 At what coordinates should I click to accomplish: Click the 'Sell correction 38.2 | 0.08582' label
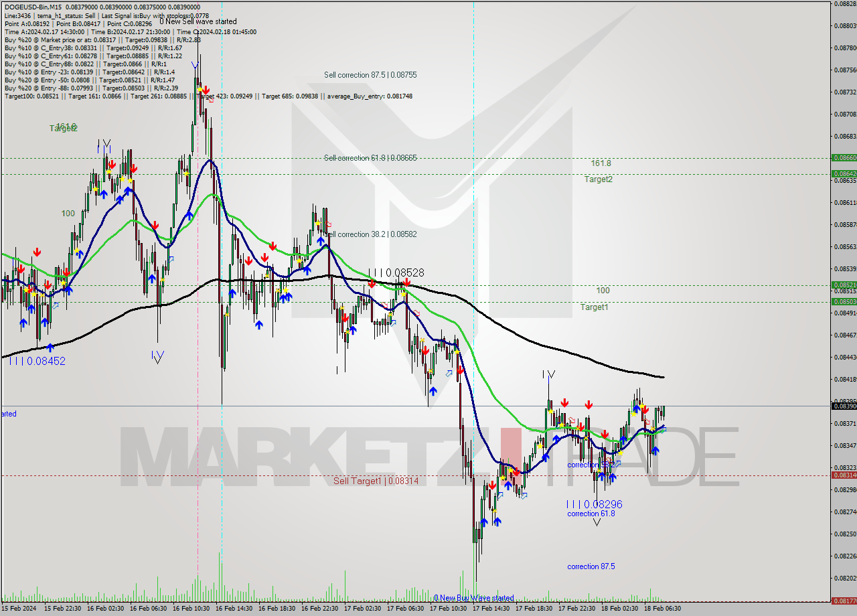370,234
